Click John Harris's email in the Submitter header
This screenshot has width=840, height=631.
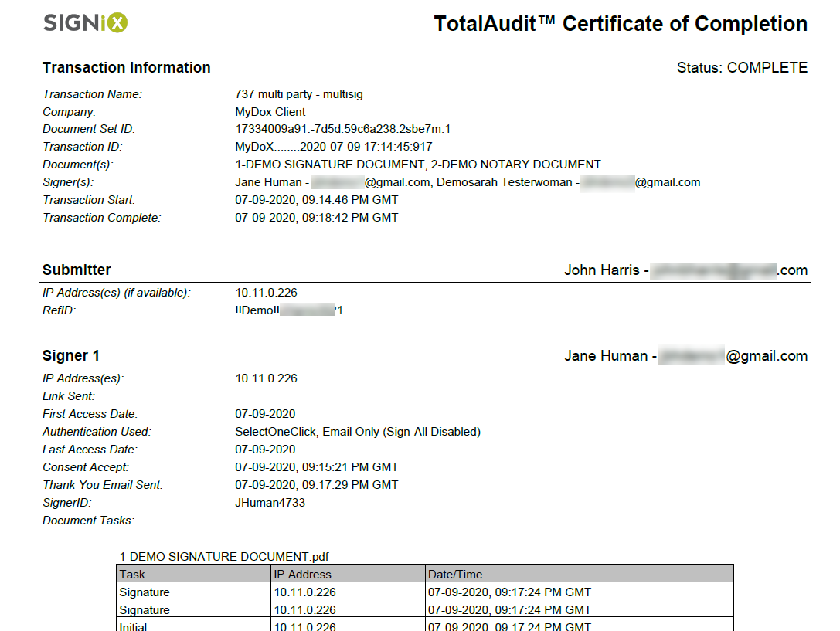pos(727,270)
